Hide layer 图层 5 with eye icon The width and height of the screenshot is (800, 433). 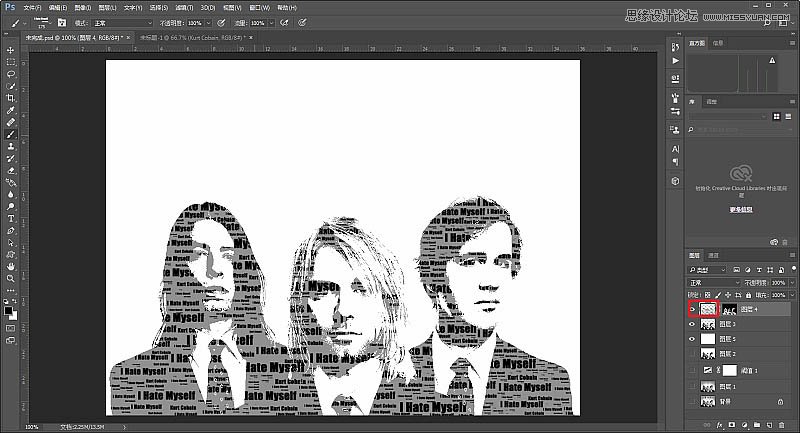click(692, 340)
